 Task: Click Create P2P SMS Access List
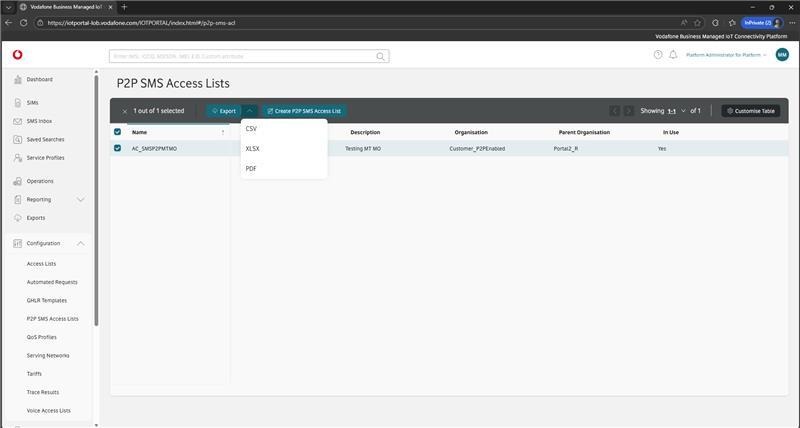point(304,111)
